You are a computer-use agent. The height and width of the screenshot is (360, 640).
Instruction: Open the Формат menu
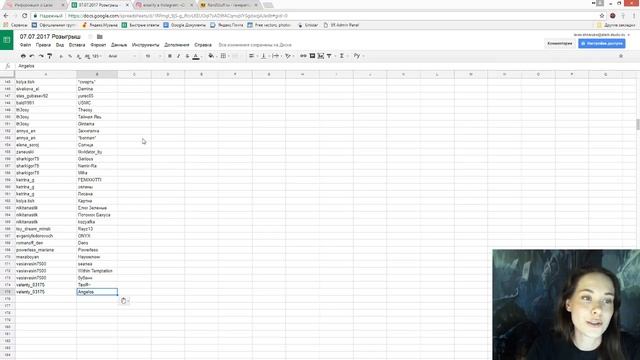point(98,45)
